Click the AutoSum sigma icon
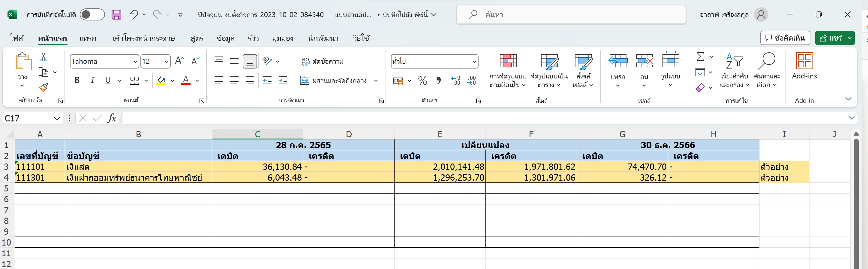Image resolution: width=868 pixels, height=269 pixels. (x=700, y=57)
